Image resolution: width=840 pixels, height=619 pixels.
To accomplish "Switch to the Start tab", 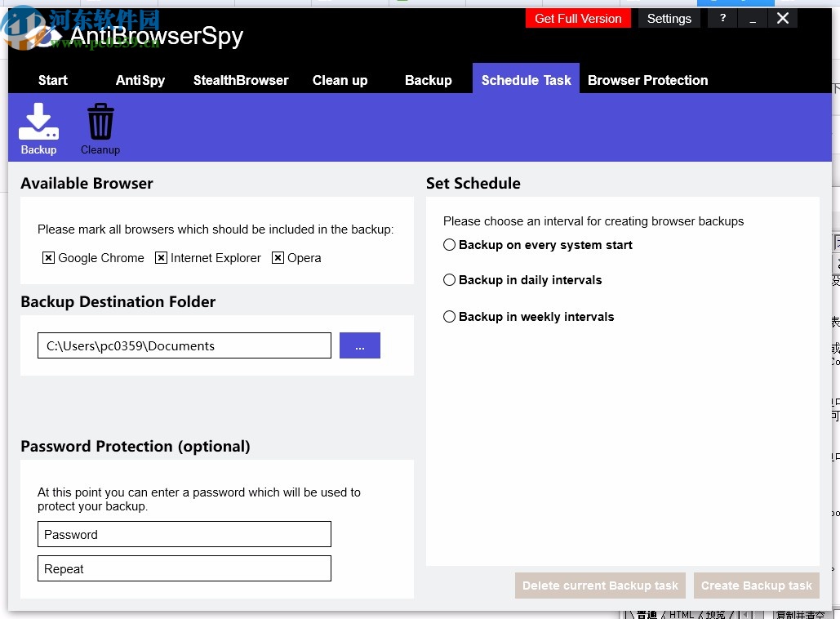I will click(52, 80).
